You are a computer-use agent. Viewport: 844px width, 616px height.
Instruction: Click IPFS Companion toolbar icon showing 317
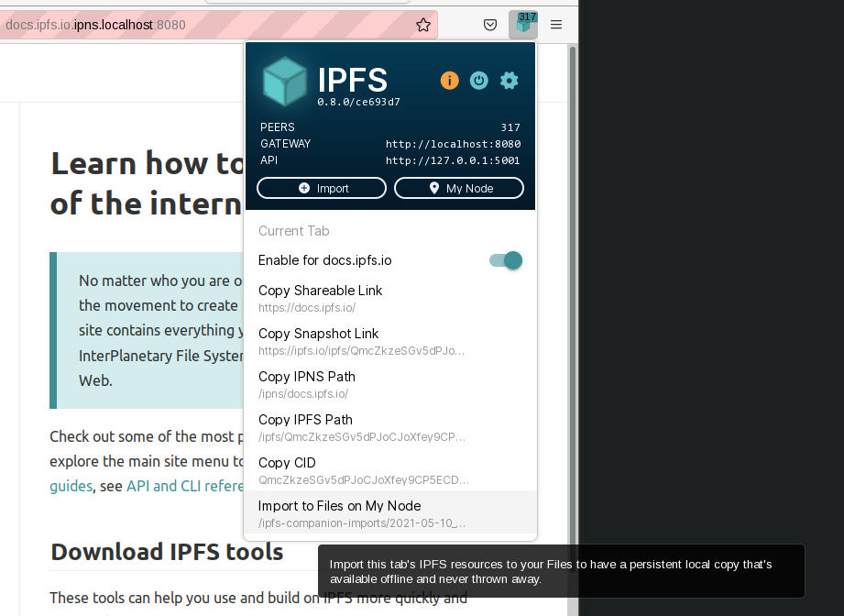[x=523, y=25]
